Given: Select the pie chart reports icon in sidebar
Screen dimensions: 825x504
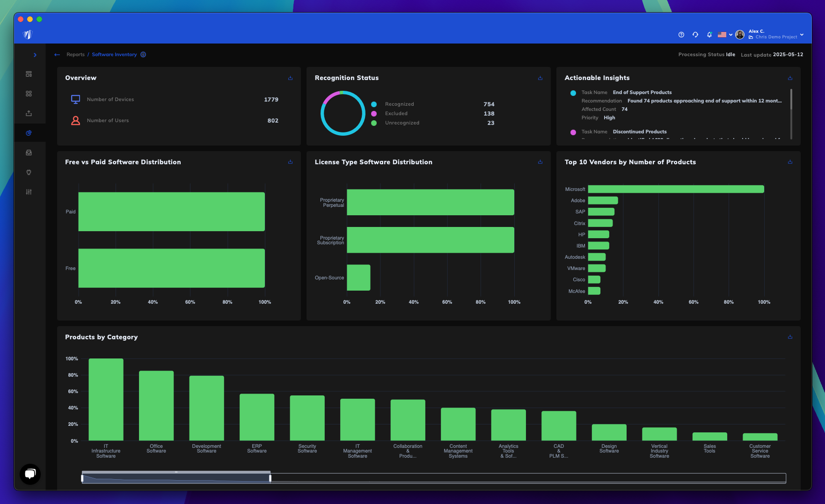Looking at the screenshot, I should 29,132.
